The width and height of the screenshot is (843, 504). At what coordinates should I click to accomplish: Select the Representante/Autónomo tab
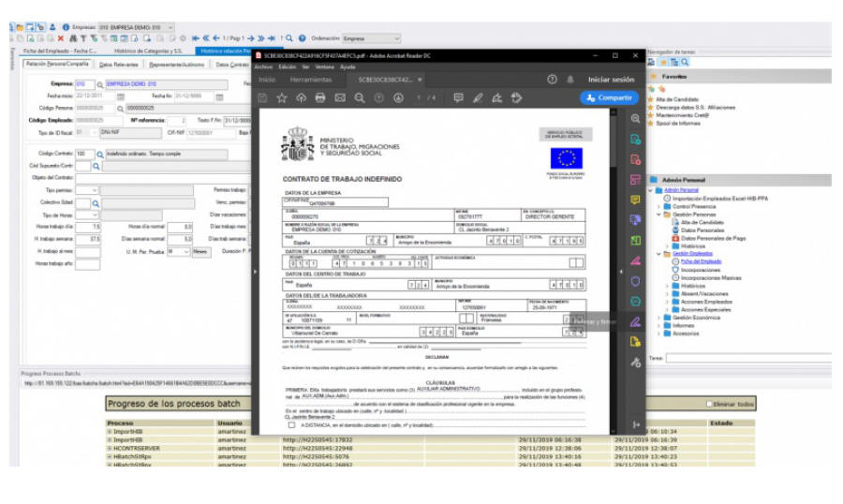click(x=177, y=65)
